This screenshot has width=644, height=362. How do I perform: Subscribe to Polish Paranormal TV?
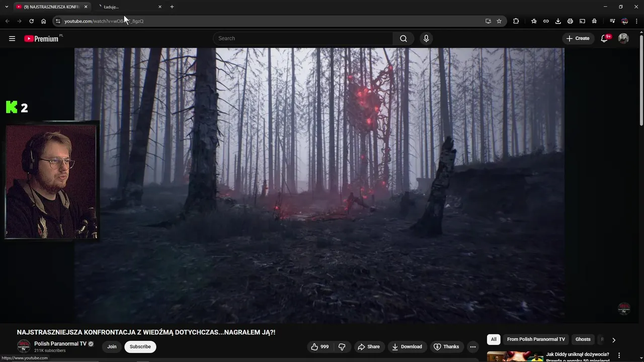140,346
